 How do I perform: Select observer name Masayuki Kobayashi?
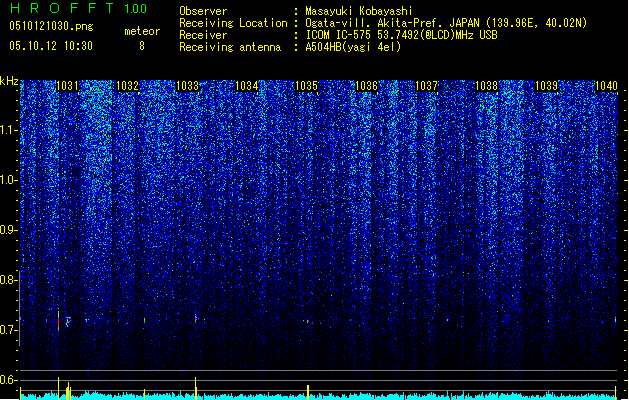pos(359,11)
